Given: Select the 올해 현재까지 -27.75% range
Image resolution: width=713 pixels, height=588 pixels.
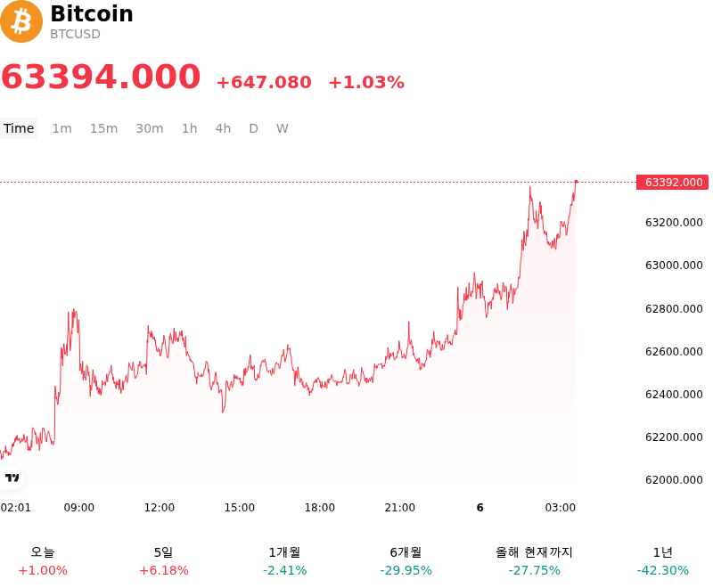Looking at the screenshot, I should coord(534,561).
